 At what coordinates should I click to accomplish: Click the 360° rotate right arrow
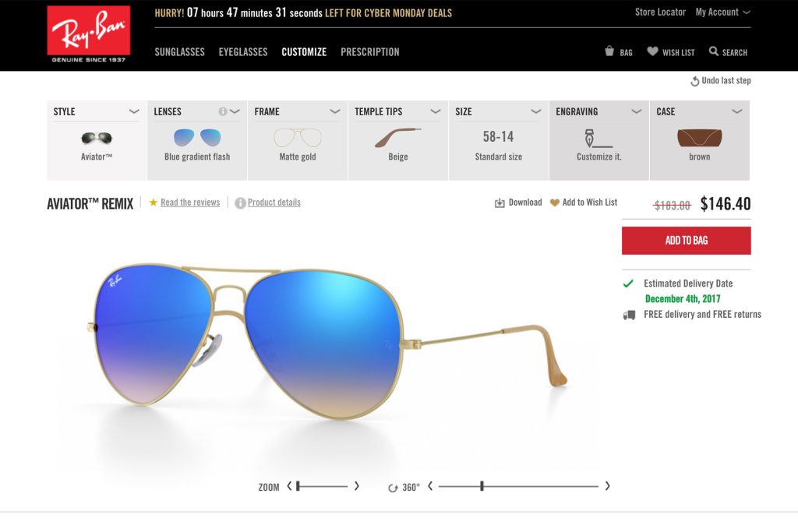click(x=607, y=486)
